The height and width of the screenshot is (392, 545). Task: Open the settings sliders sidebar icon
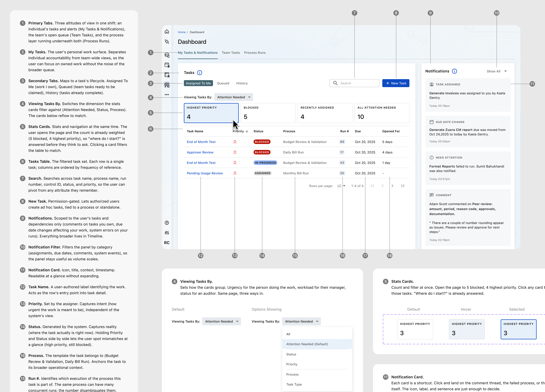coord(167,233)
